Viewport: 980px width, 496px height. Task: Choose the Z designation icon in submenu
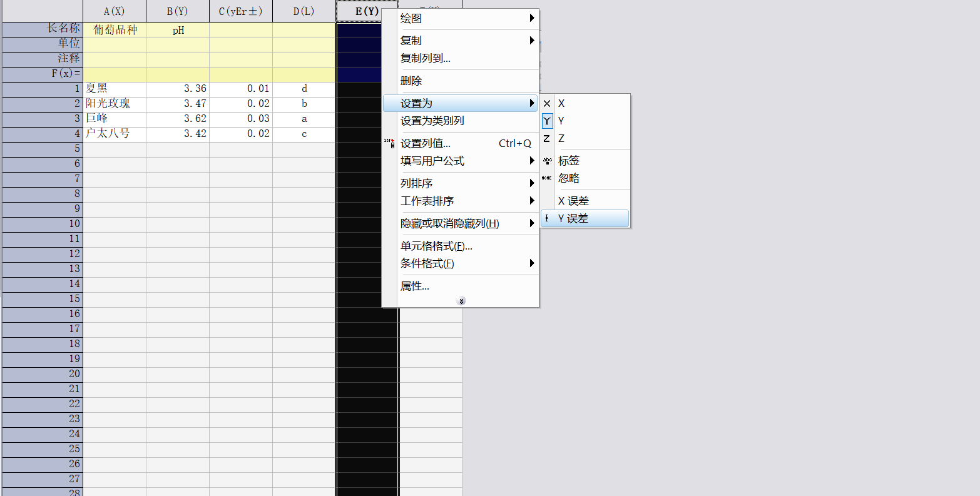547,139
